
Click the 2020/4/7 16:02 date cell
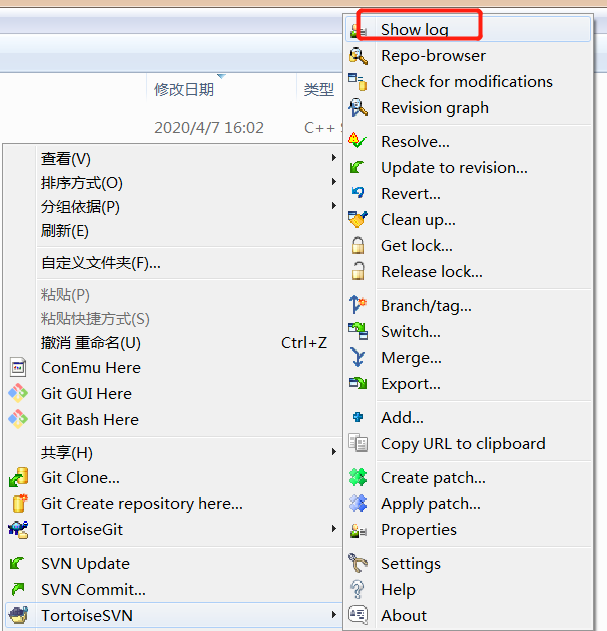tap(209, 128)
